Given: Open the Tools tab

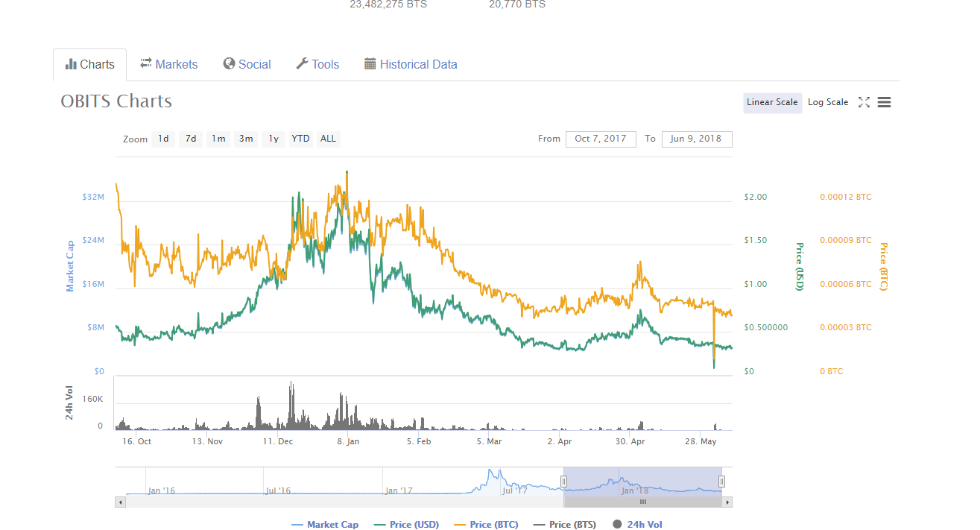Looking at the screenshot, I should pos(317,64).
